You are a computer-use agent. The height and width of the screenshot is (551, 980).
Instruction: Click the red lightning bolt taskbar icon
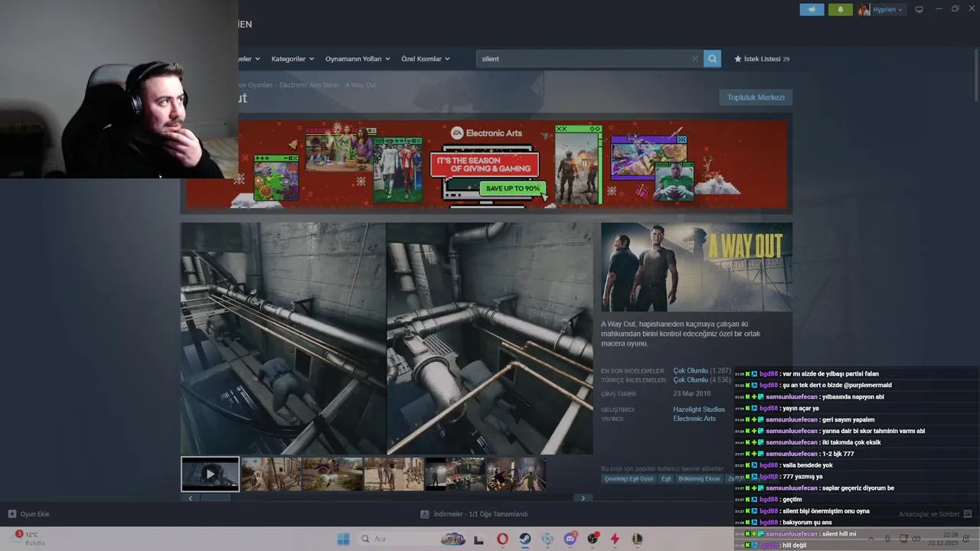615,539
